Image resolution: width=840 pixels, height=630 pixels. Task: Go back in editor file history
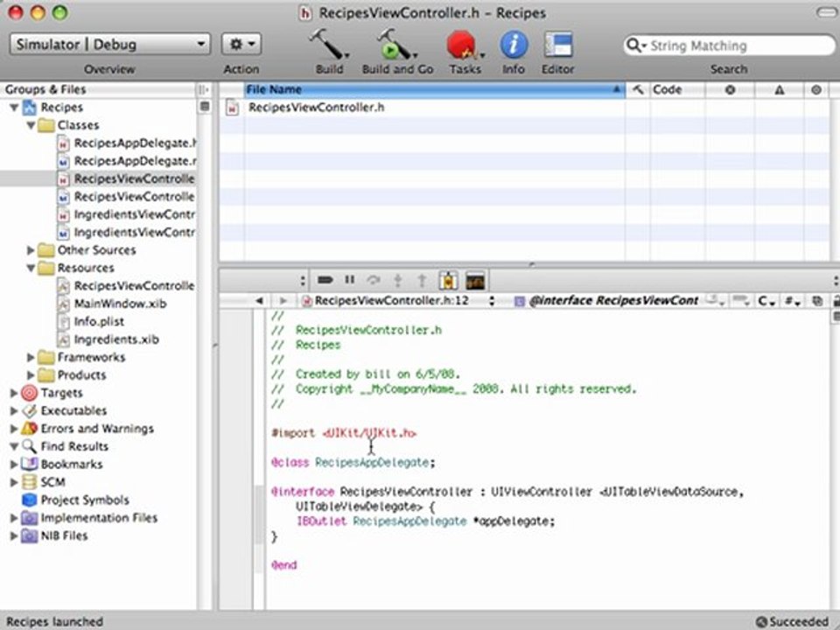[x=259, y=301]
